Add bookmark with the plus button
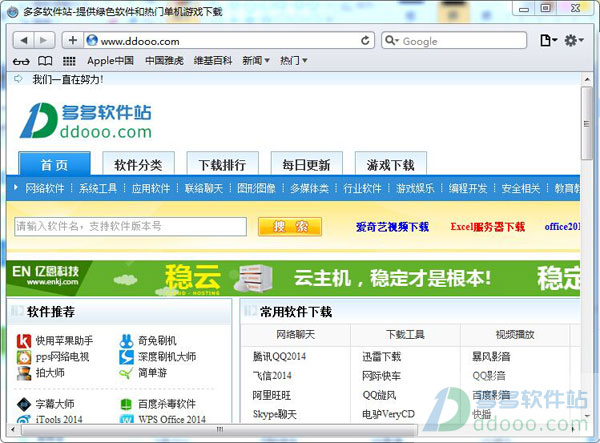 (73, 40)
